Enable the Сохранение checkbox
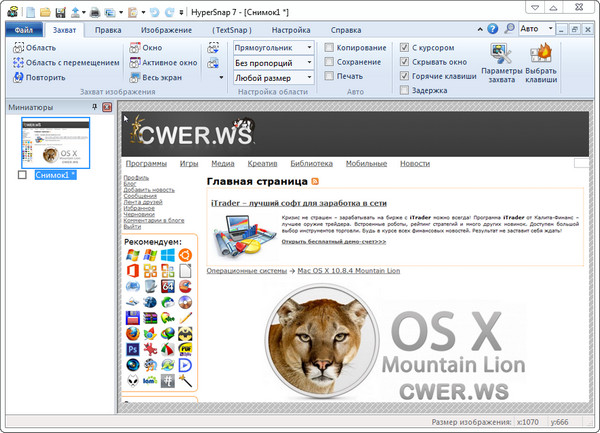This screenshot has width=600, height=433. (x=329, y=62)
